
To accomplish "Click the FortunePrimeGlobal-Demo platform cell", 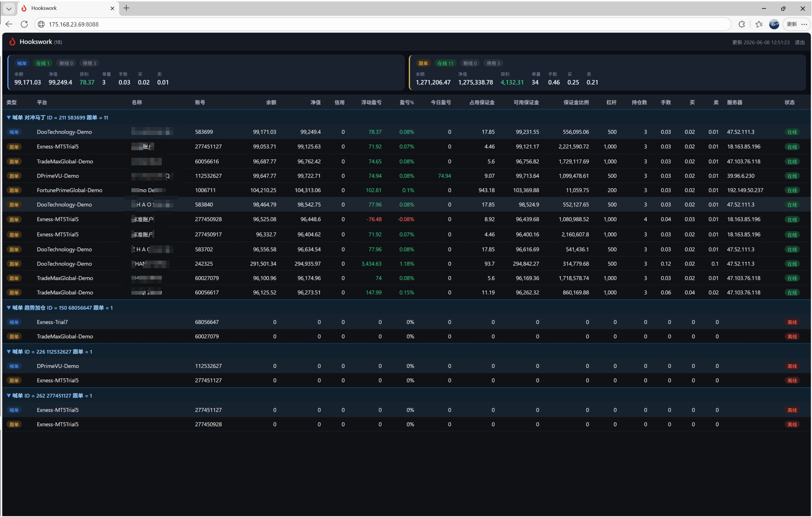I will 69,190.
